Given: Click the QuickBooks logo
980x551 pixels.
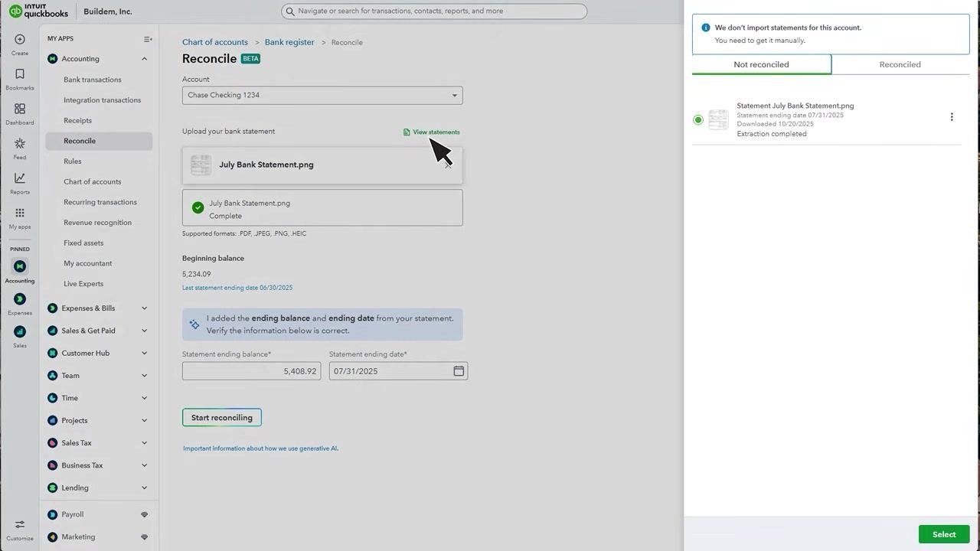Looking at the screenshot, I should tap(38, 11).
